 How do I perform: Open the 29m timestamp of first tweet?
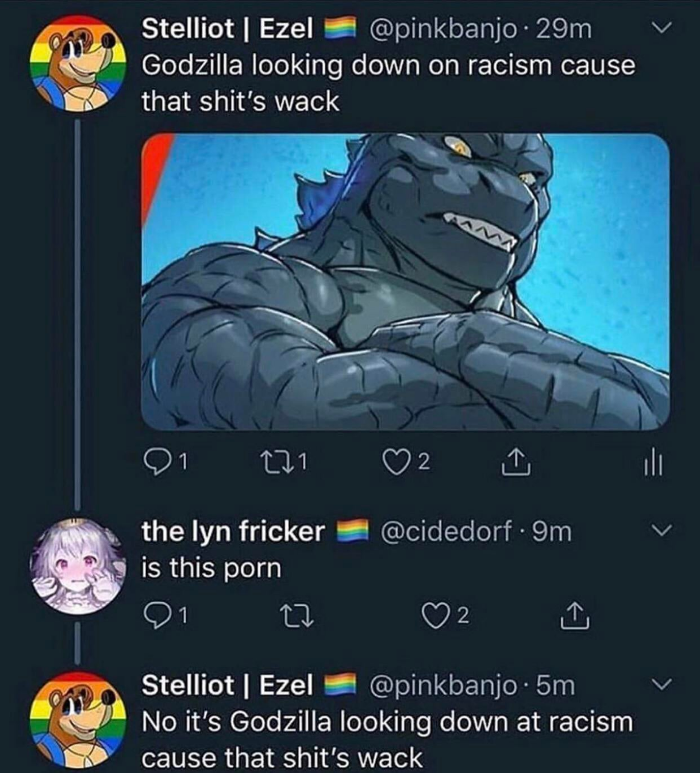[x=564, y=28]
